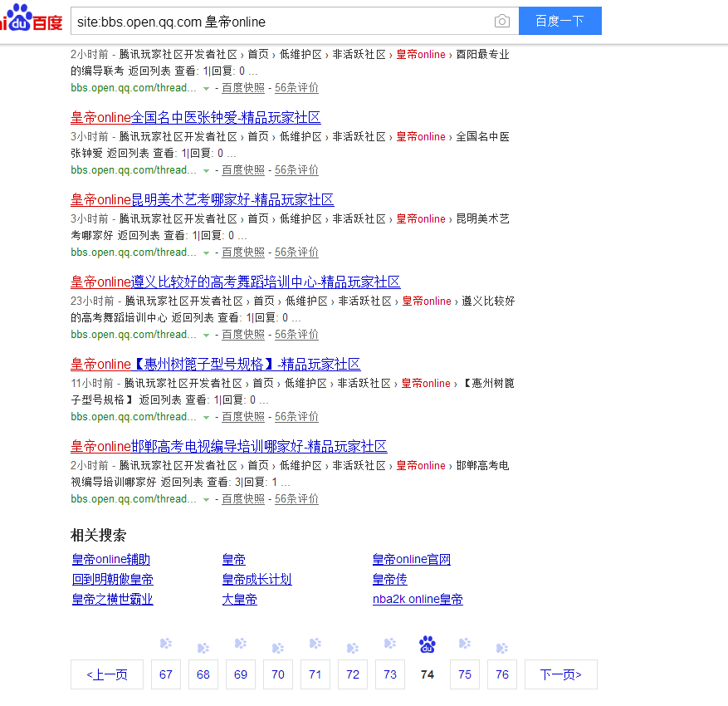Expand dropdown arrow beside 昆明美术艺考 result URL

(206, 253)
